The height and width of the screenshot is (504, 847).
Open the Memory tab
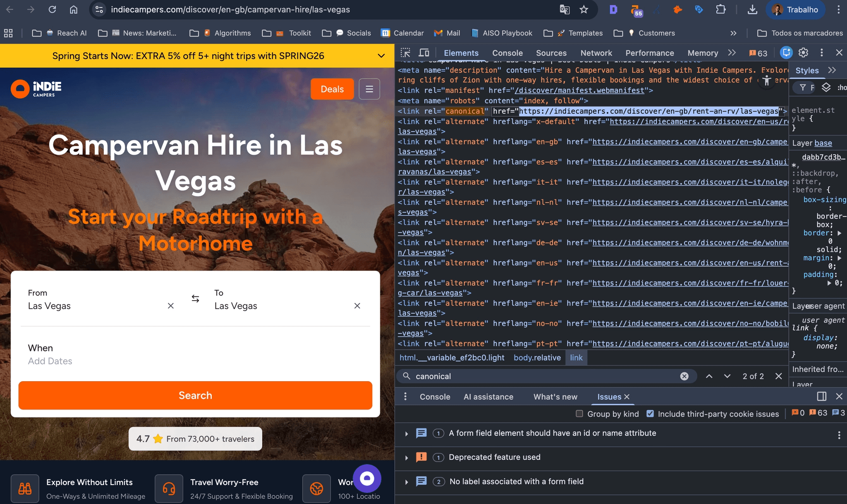click(x=703, y=53)
